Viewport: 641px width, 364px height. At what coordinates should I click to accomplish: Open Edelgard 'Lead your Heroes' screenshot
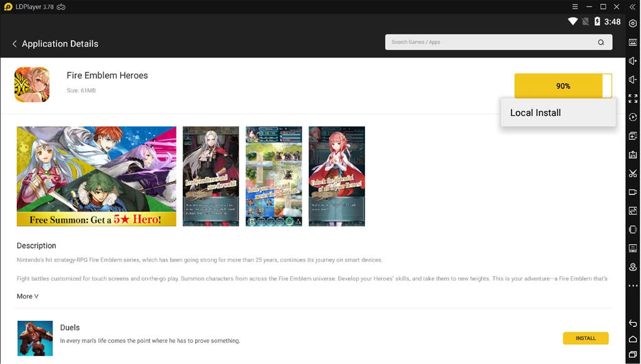pos(210,176)
